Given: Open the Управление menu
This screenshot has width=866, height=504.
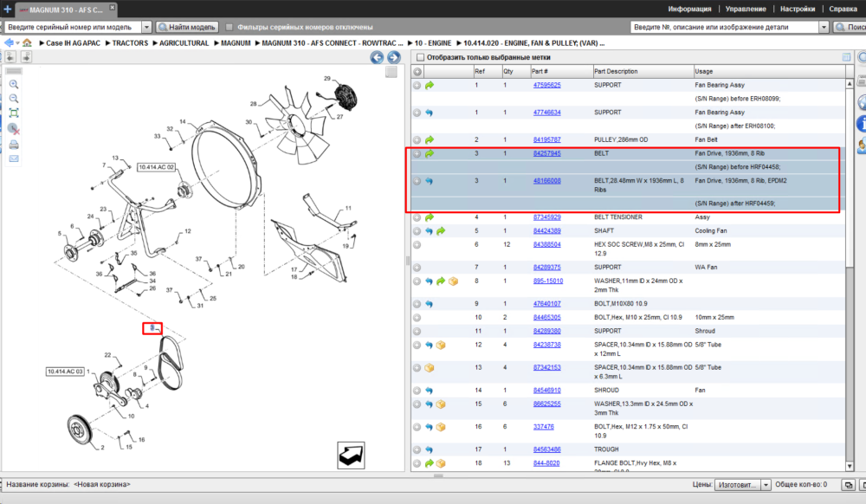Looking at the screenshot, I should click(x=746, y=9).
